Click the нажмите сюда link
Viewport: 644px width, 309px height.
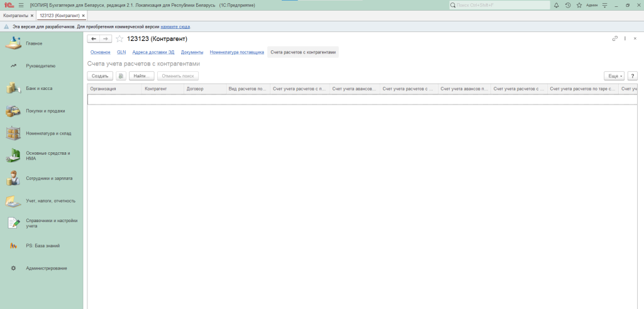(175, 27)
